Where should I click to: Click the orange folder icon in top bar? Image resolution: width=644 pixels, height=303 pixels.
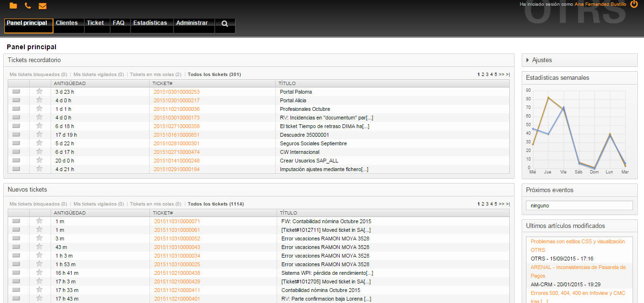13,6
